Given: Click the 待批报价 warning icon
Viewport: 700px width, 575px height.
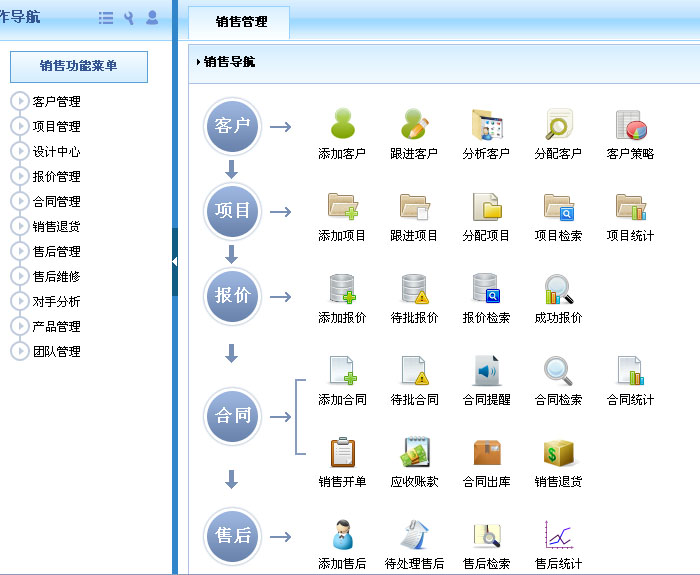Looking at the screenshot, I should click(x=414, y=289).
